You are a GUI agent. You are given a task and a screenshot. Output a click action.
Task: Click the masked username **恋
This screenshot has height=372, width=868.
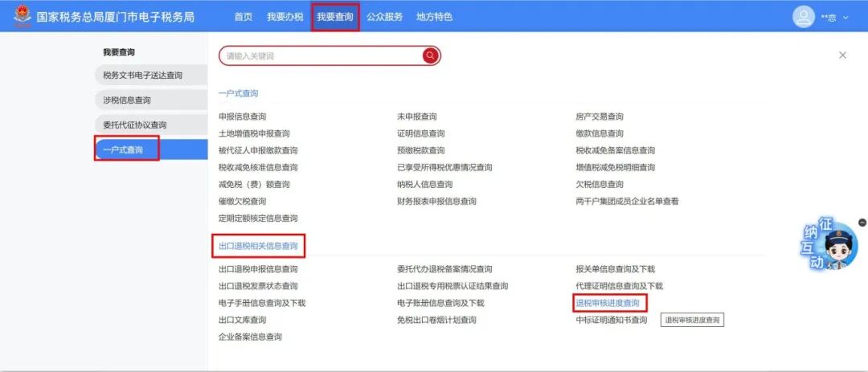click(829, 18)
